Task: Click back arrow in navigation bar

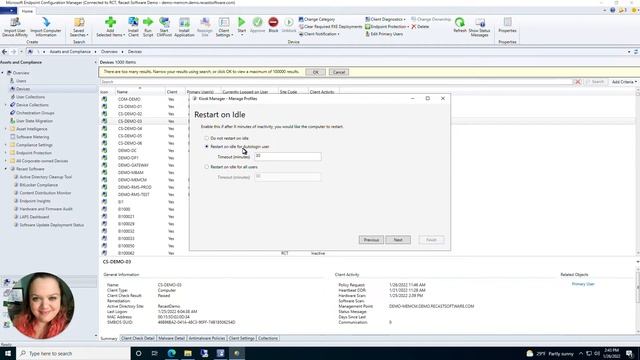Action: pyautogui.click(x=4, y=52)
